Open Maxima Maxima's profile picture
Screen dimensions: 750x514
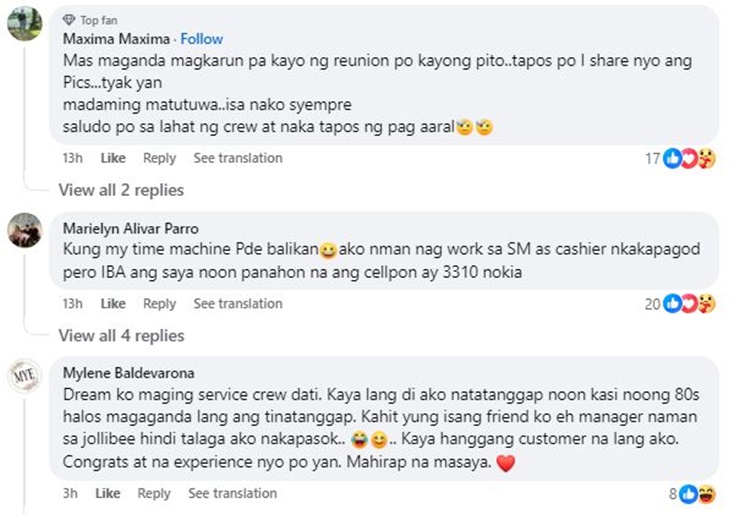click(24, 22)
